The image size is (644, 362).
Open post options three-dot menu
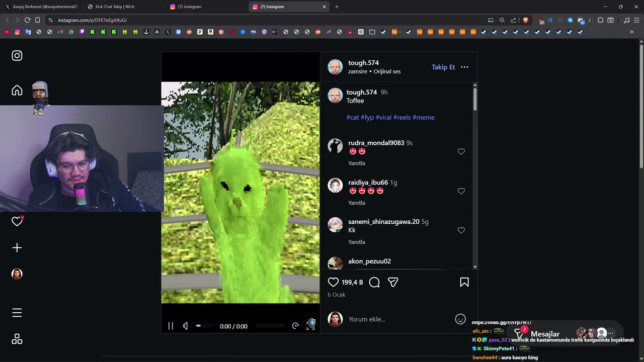click(464, 67)
